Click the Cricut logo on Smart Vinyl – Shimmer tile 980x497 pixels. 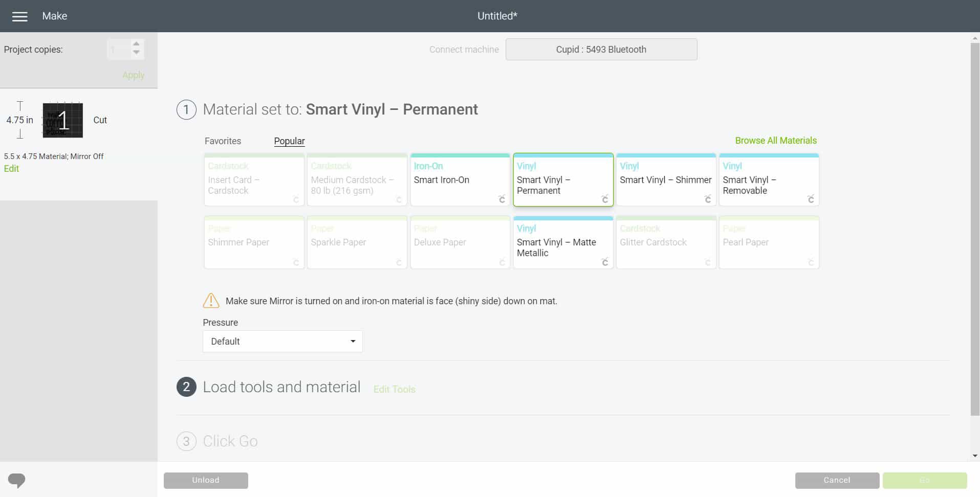pyautogui.click(x=708, y=199)
